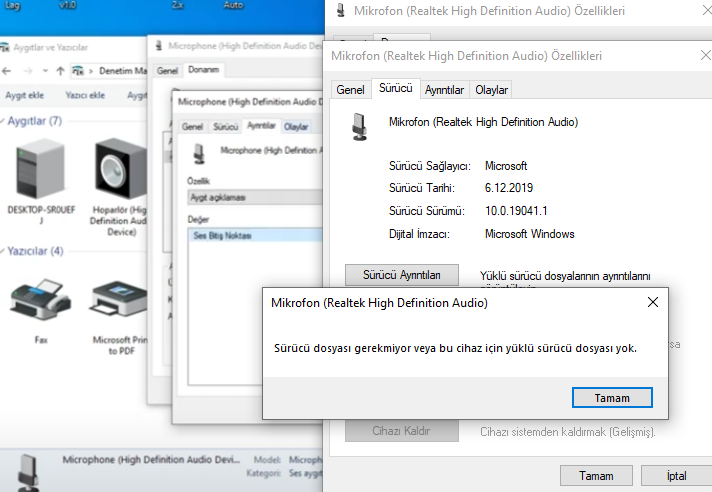
Task: Select Ses Bitiş Noktası value row
Action: [x=256, y=235]
